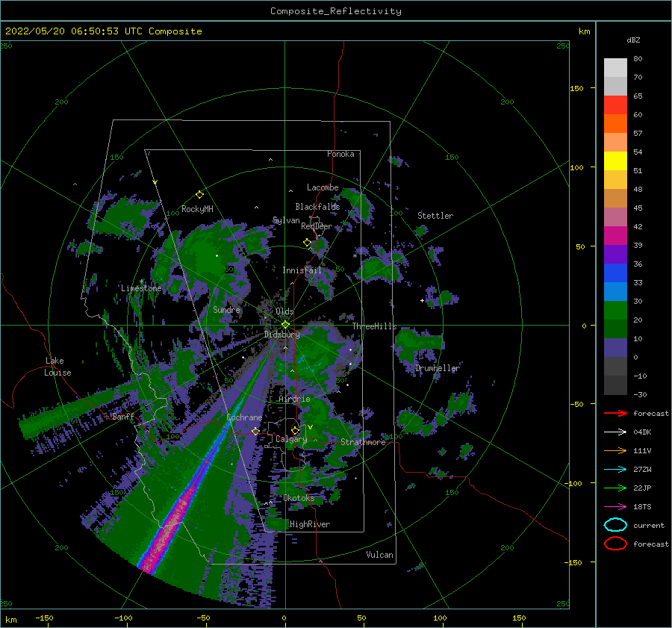Click the magenta 18TS arrow icon
Image resolution: width=672 pixels, height=628 pixels.
615,507
